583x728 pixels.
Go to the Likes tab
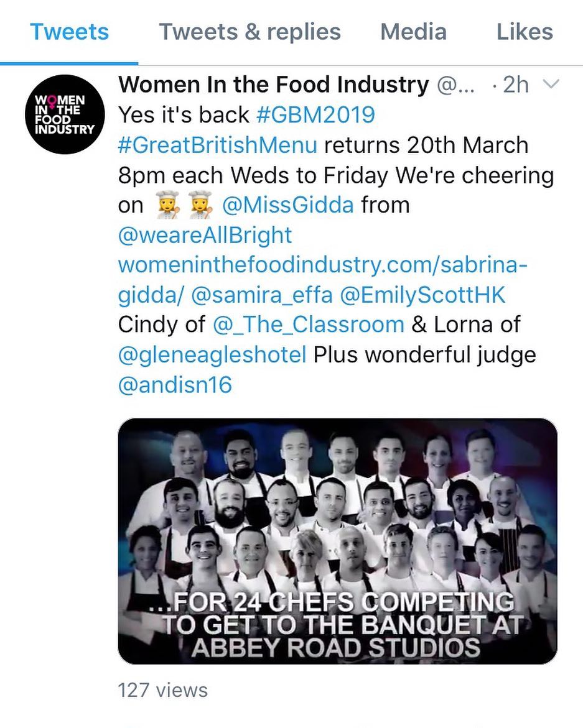tap(524, 32)
